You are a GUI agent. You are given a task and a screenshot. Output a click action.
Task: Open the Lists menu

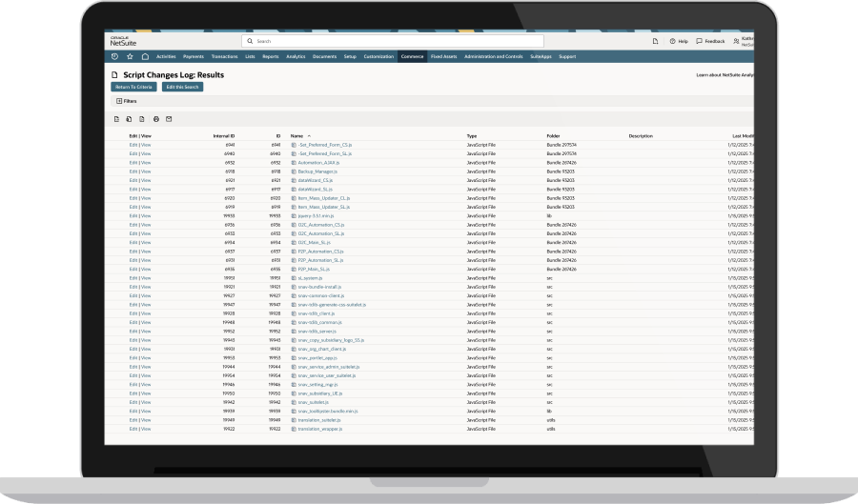pyautogui.click(x=250, y=56)
